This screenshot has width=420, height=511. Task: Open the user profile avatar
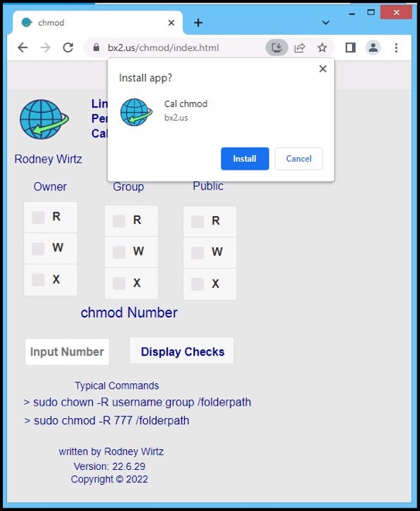373,48
